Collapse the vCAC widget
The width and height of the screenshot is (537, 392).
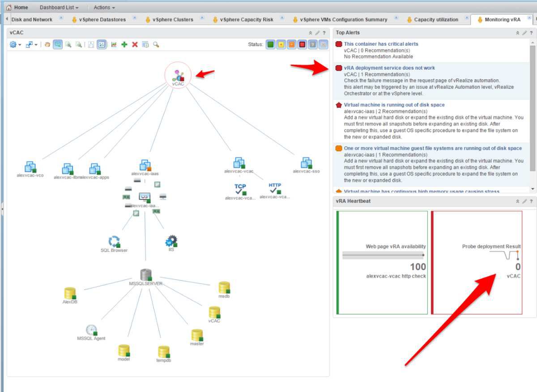pyautogui.click(x=311, y=33)
